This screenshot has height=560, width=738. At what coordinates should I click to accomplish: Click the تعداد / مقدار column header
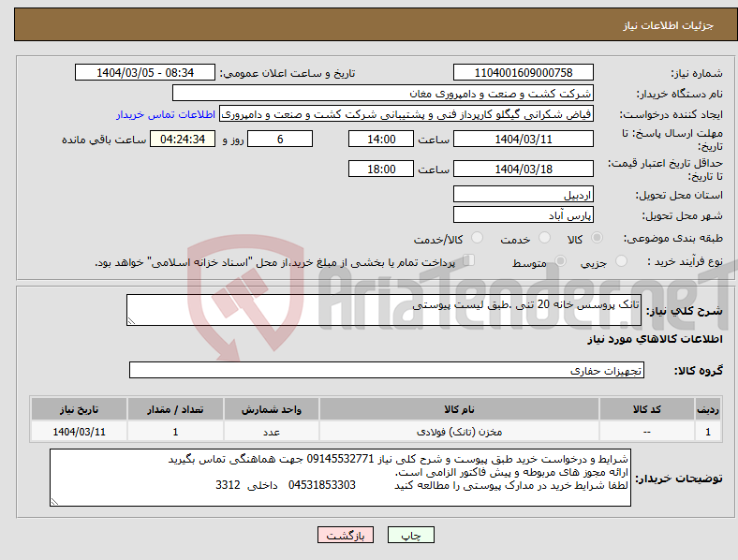[x=175, y=409]
